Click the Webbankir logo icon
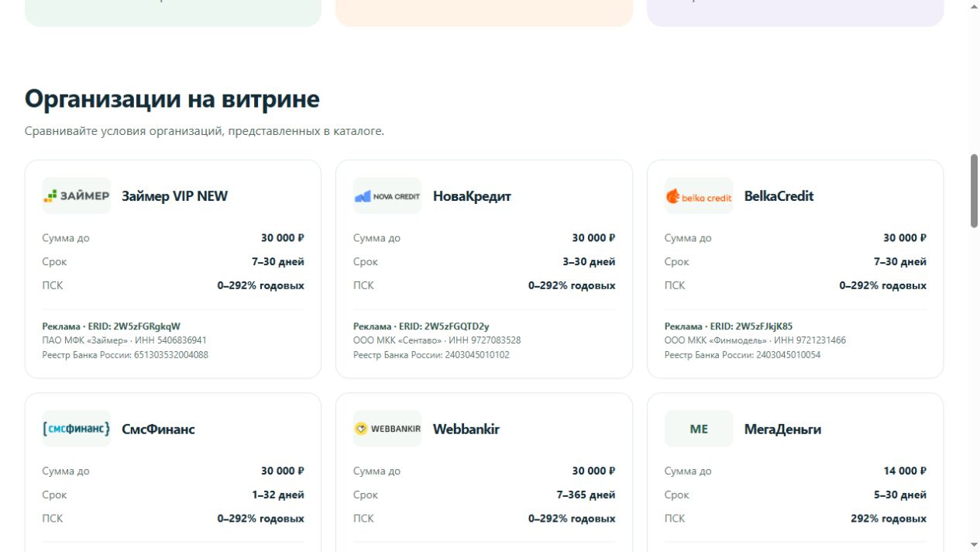Viewport: 980px width, 552px height. point(387,429)
